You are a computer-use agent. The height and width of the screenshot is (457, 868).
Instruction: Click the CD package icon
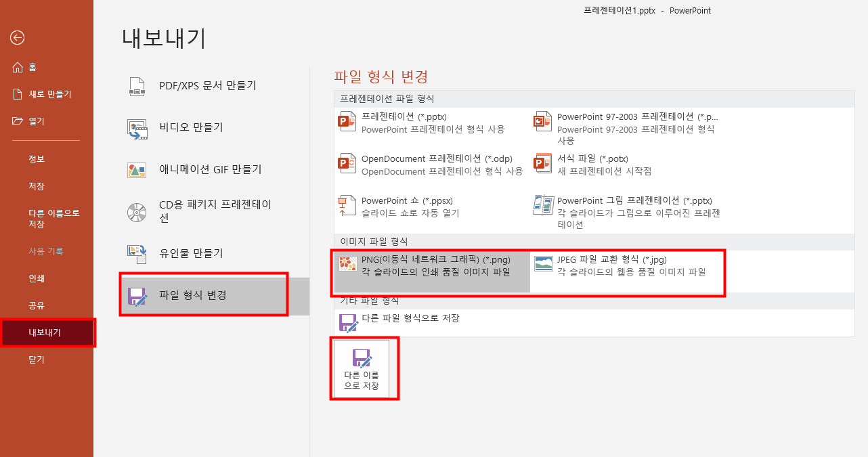(137, 212)
